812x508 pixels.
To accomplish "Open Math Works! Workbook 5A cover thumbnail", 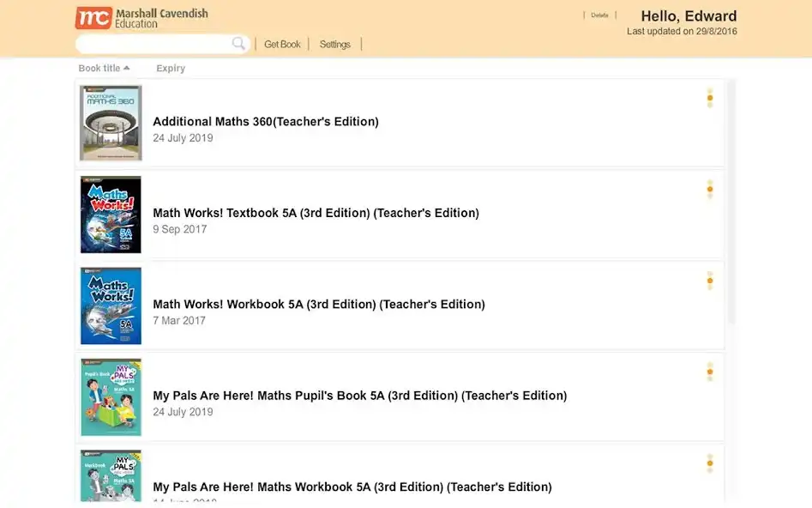I will (x=111, y=305).
